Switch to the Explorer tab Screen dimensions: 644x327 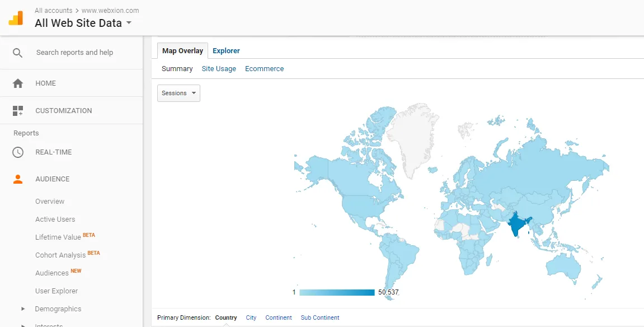pyautogui.click(x=226, y=51)
